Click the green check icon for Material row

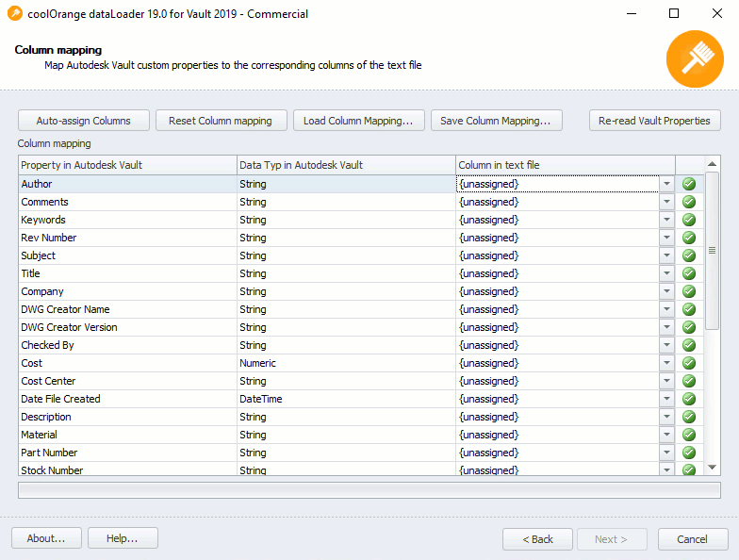pos(688,435)
